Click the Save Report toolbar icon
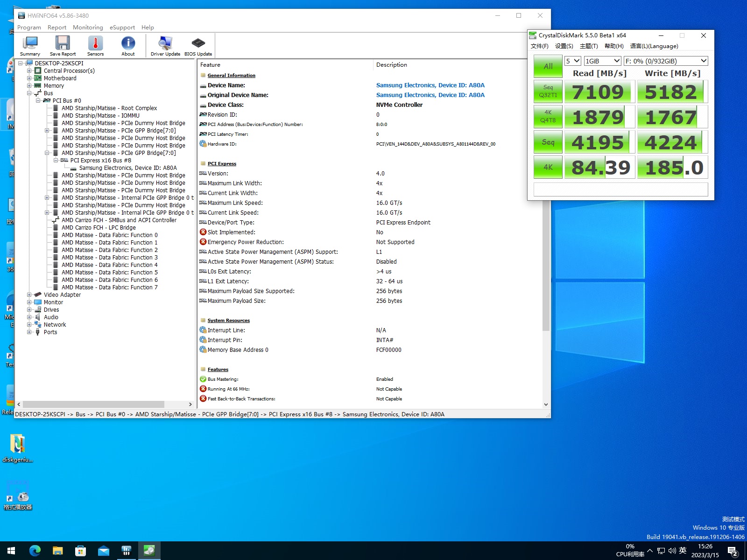 pos(63,46)
